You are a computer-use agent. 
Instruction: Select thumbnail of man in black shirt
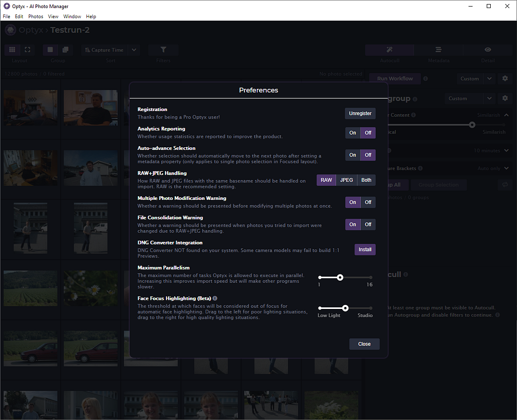tap(91, 108)
